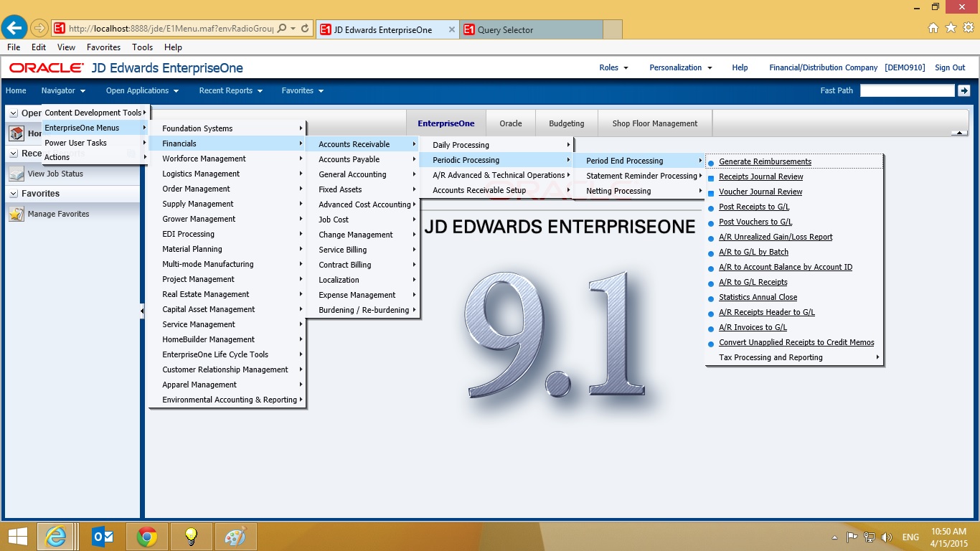This screenshot has height=551, width=980.
Task: Select Workforce Management menu item
Action: [x=227, y=159]
